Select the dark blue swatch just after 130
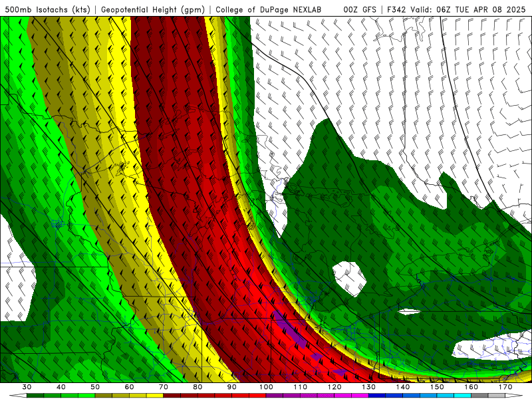 [x=377, y=396]
